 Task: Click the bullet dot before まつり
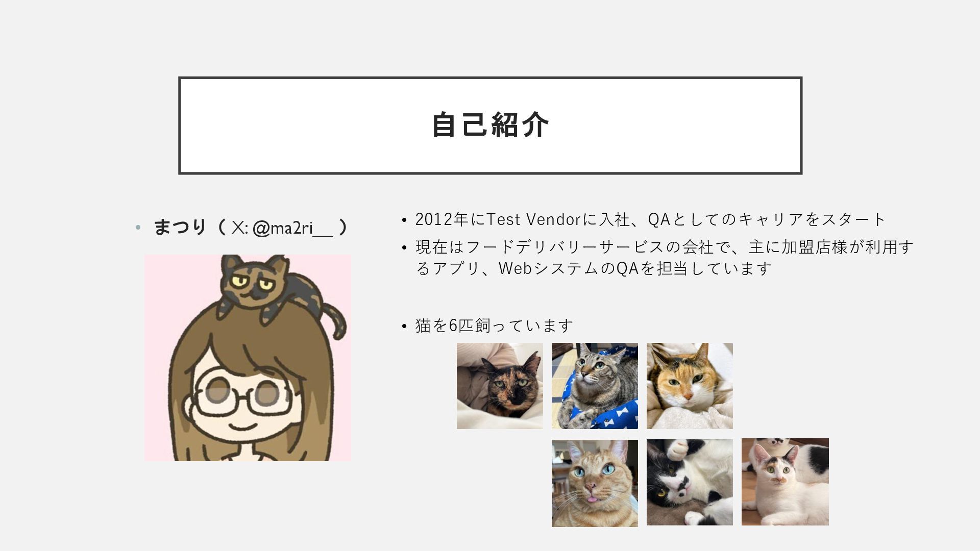(138, 228)
